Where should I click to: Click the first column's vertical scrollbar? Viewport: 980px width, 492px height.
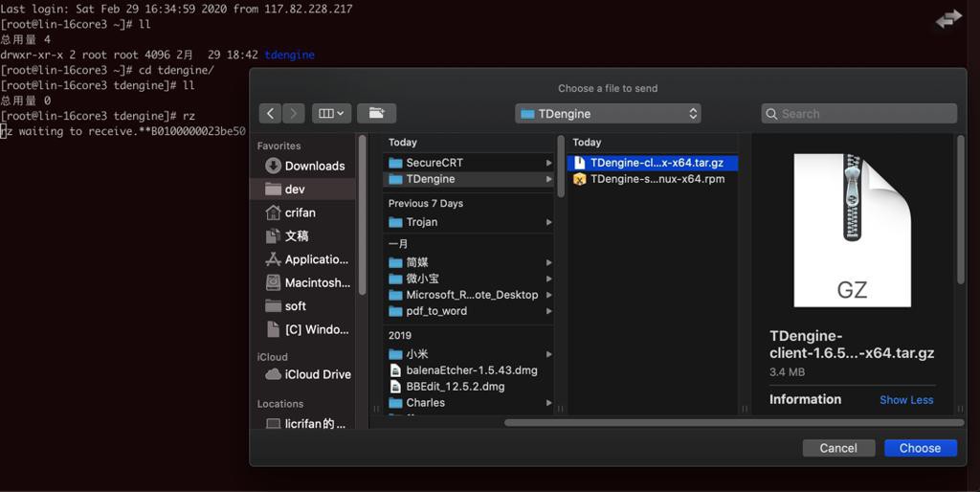pyautogui.click(x=561, y=167)
